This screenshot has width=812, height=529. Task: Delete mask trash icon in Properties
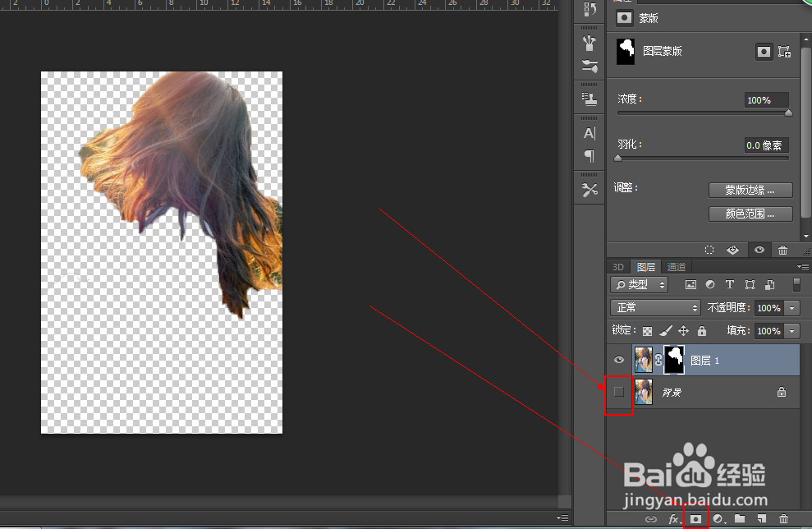[x=783, y=251]
